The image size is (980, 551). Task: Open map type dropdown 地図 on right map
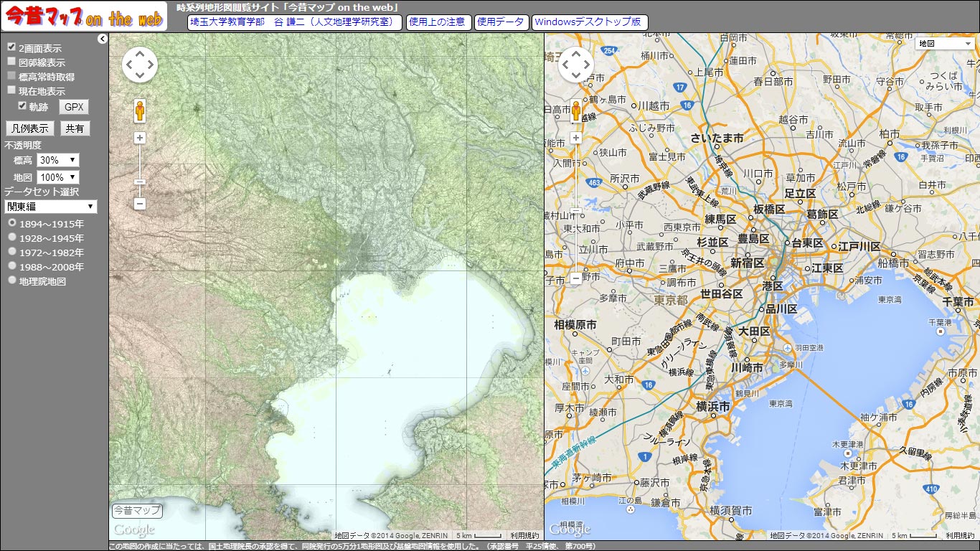pyautogui.click(x=943, y=43)
